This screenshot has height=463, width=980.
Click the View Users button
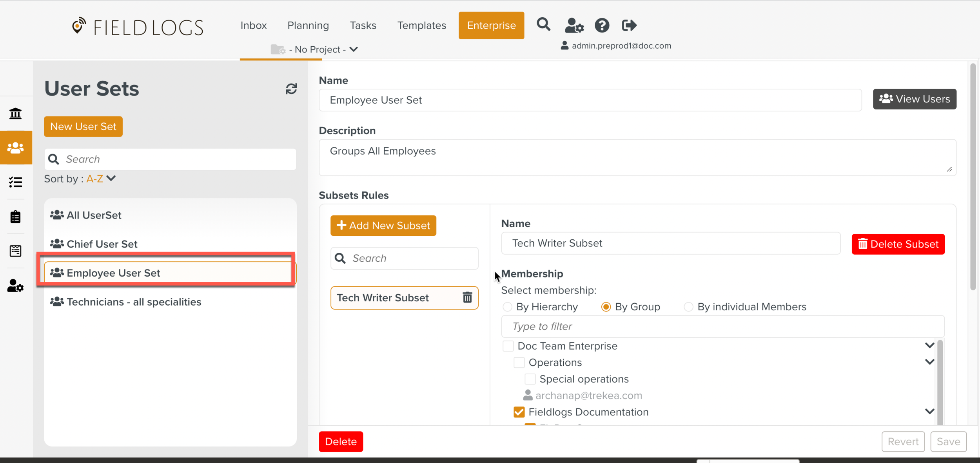(914, 99)
